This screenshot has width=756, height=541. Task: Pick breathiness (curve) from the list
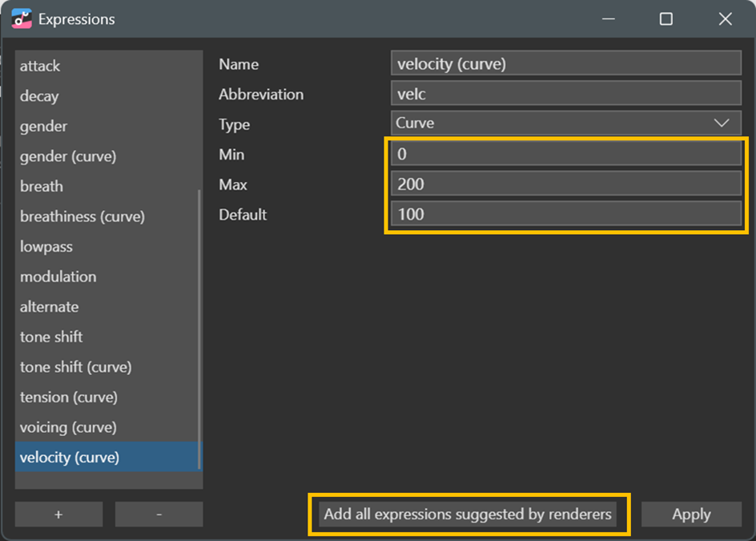(x=108, y=216)
